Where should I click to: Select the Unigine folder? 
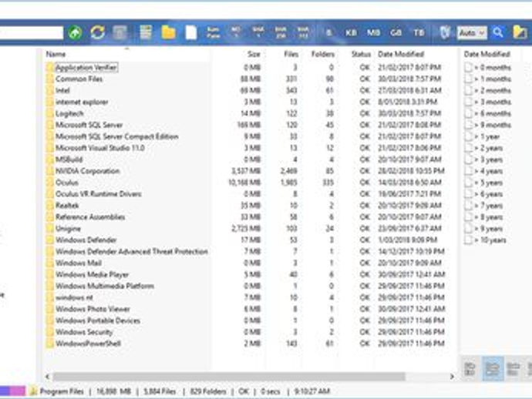pyautogui.click(x=68, y=229)
